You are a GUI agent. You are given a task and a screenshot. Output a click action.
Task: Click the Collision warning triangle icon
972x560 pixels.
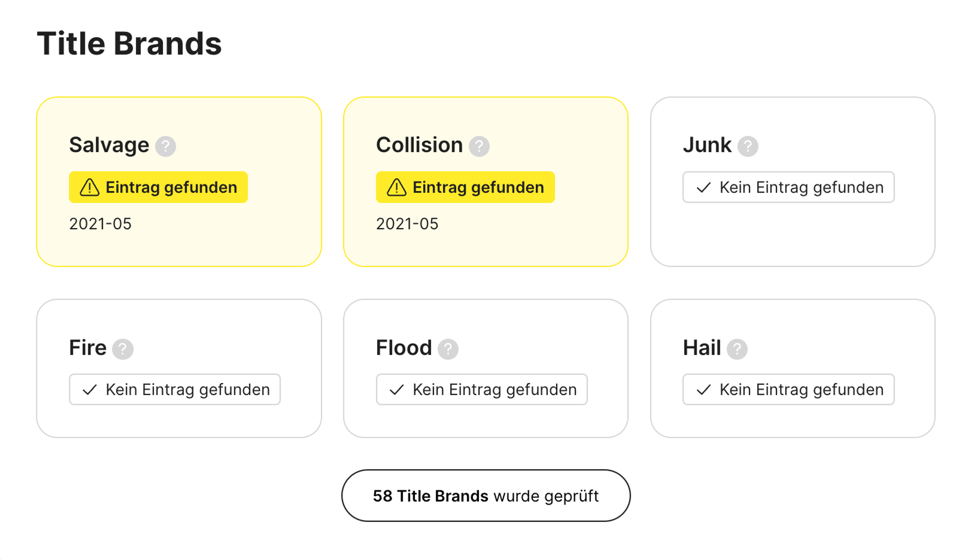(x=397, y=187)
